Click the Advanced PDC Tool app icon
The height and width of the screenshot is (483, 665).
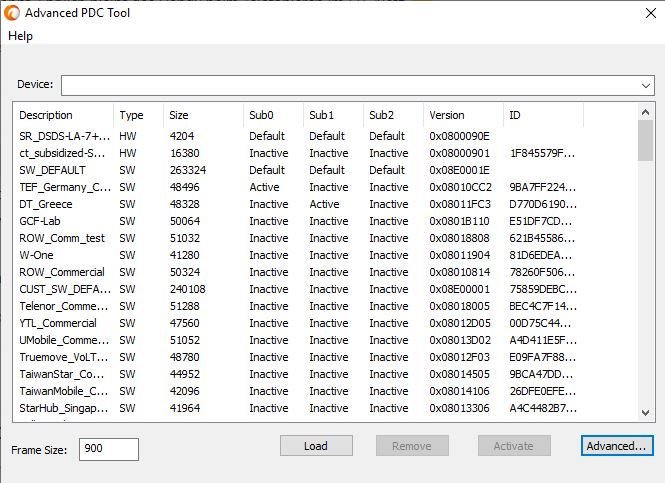point(12,13)
